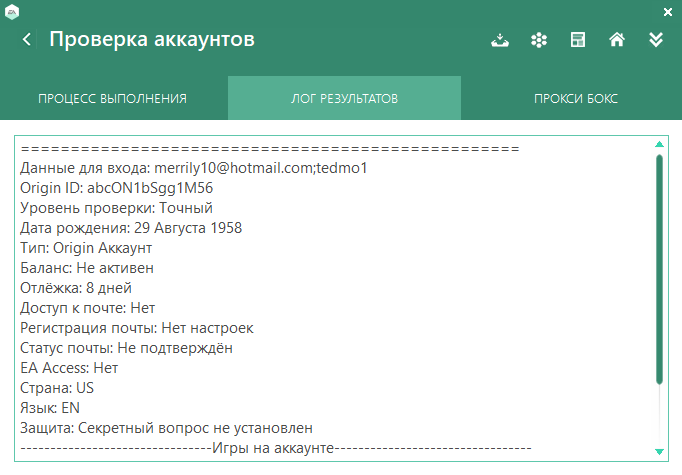Click the Дата рождения line in log
This screenshot has width=682, height=475.
[131, 228]
